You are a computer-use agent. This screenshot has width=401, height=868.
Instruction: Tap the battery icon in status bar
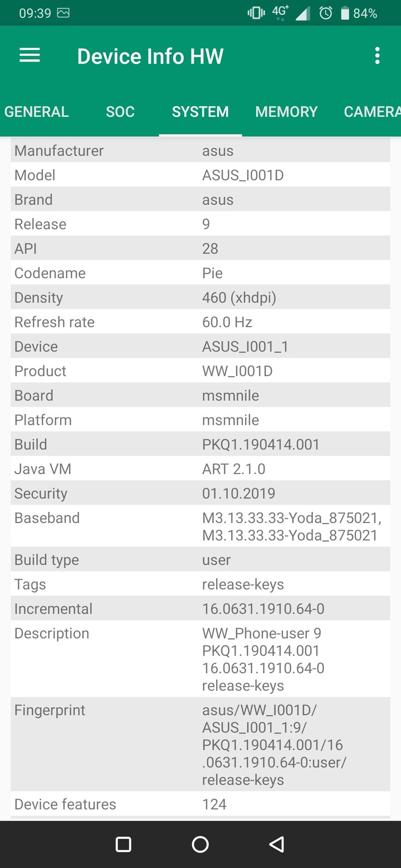pos(345,13)
